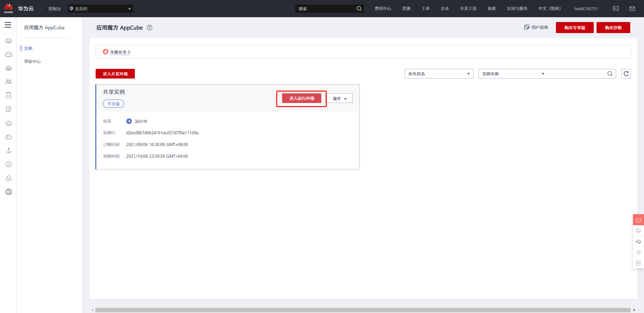
Task: Click the 进入开发环境 button
Action: tap(115, 74)
